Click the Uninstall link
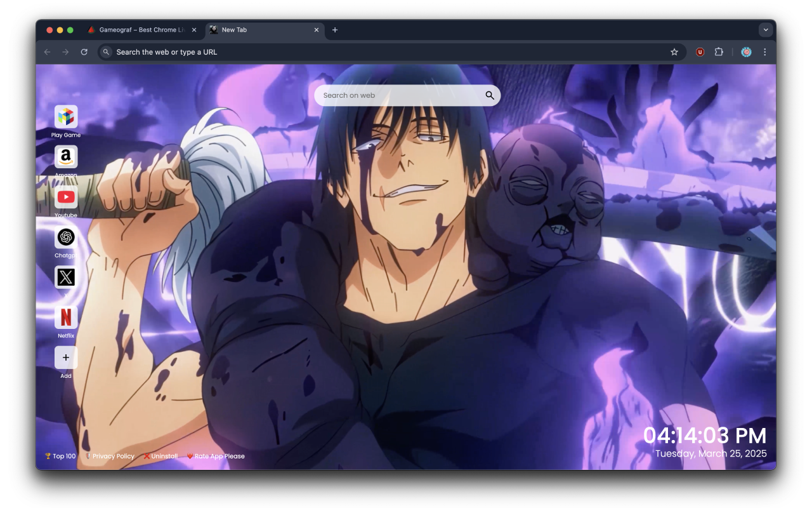Viewport: 812px width, 508px height. [x=160, y=456]
